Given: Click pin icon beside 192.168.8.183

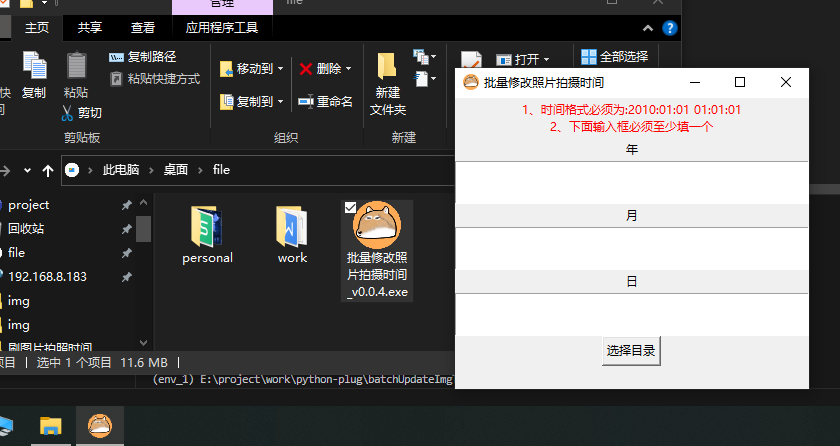Looking at the screenshot, I should coord(126,277).
